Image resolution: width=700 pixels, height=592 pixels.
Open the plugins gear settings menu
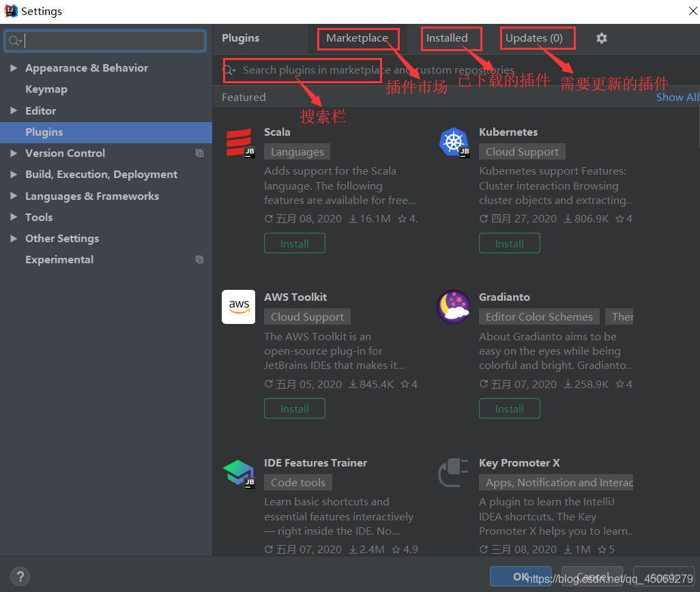click(601, 38)
